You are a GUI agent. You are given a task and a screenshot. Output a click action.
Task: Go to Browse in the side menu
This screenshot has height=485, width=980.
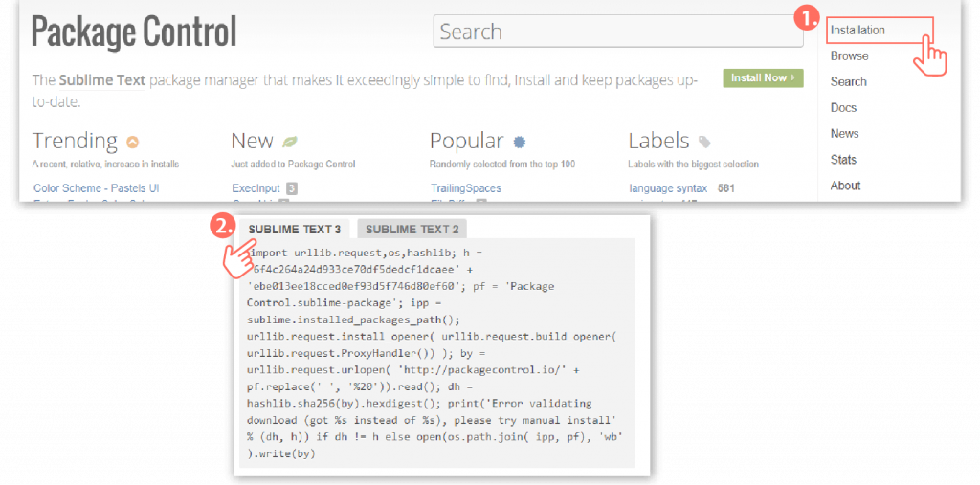(x=849, y=56)
